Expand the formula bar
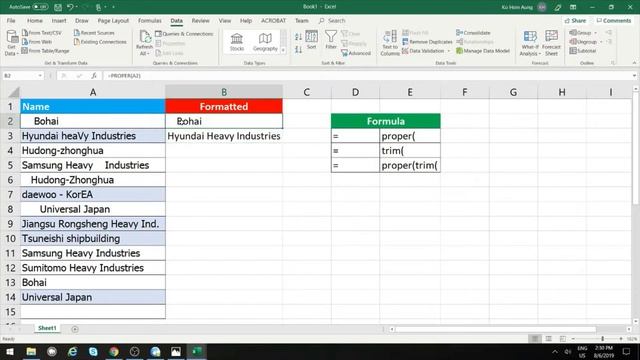The height and width of the screenshot is (360, 640). tap(634, 76)
